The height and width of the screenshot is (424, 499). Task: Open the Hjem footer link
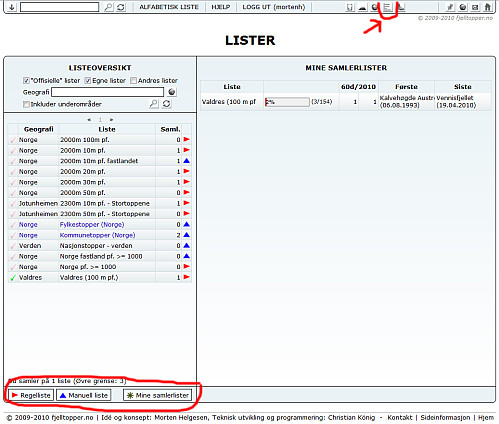coord(486,417)
